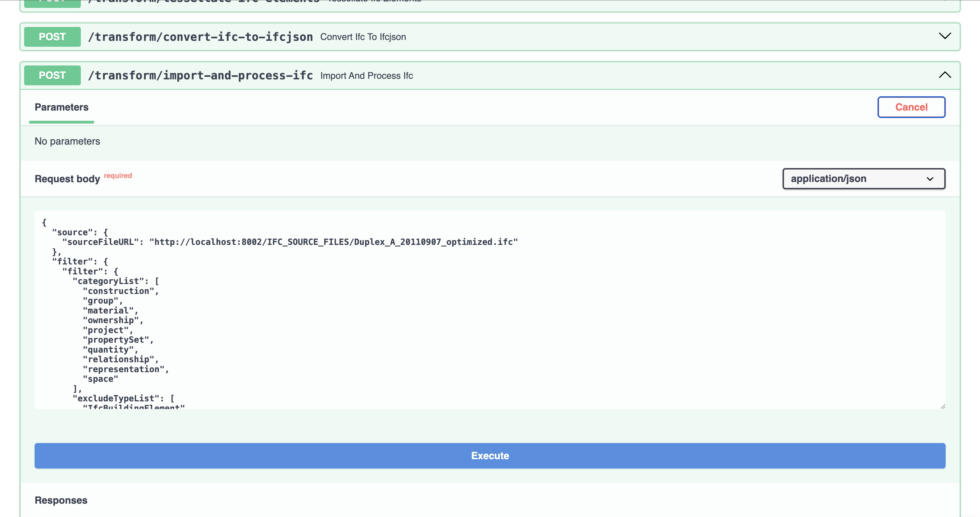Click the "Import And Process Ifc" summary text

coord(366,76)
